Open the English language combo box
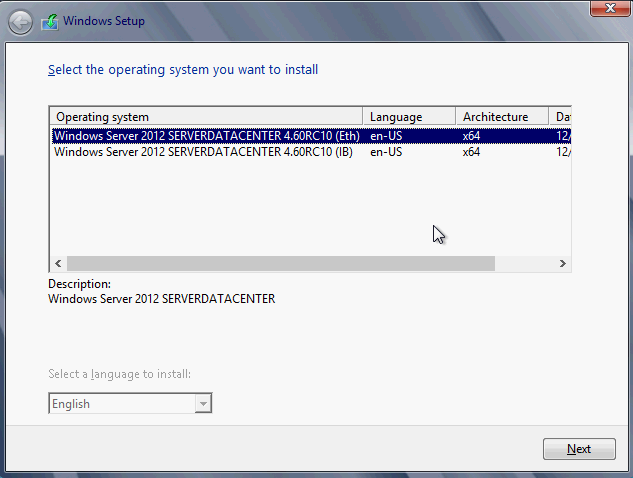The width and height of the screenshot is (633, 478). (x=121, y=404)
